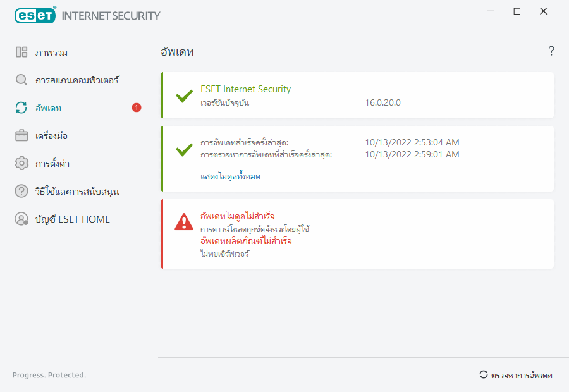Screen dimensions: 569x392
Task: Go to การตั้งค่า page
Action: point(52,164)
